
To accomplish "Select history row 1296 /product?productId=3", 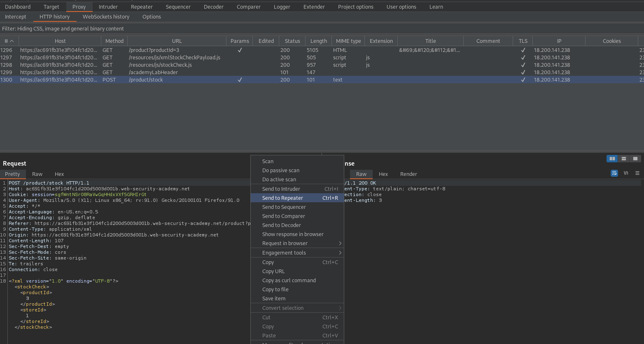I will click(x=322, y=50).
